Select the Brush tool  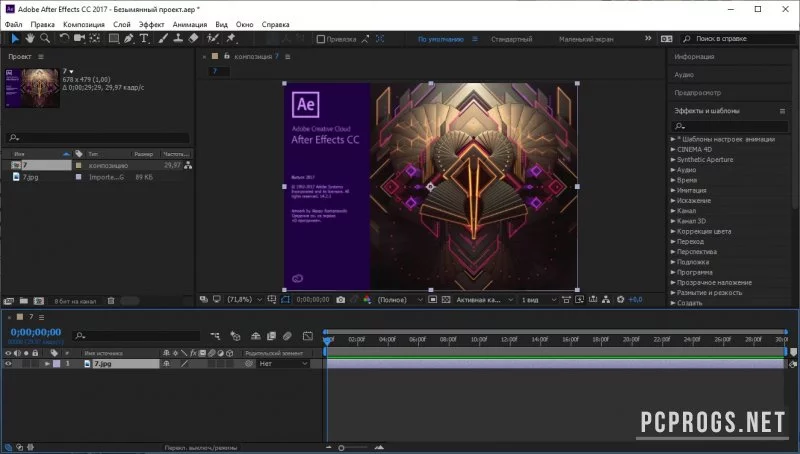tap(163, 38)
